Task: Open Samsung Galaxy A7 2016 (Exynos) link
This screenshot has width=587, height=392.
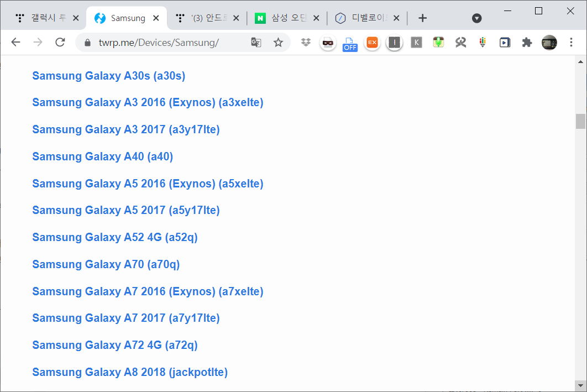Action: tap(148, 291)
